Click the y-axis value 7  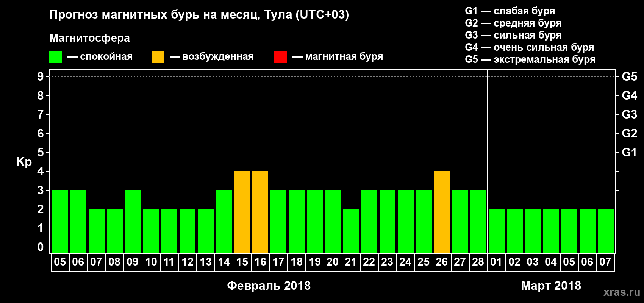41,114
